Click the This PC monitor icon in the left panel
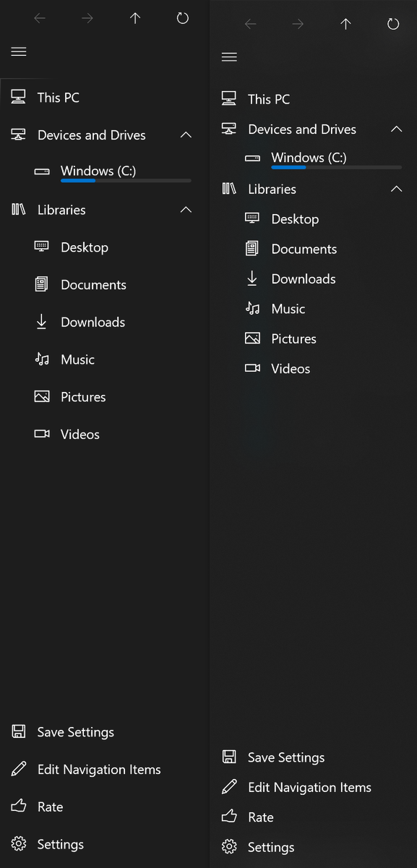The height and width of the screenshot is (868, 417). [19, 97]
